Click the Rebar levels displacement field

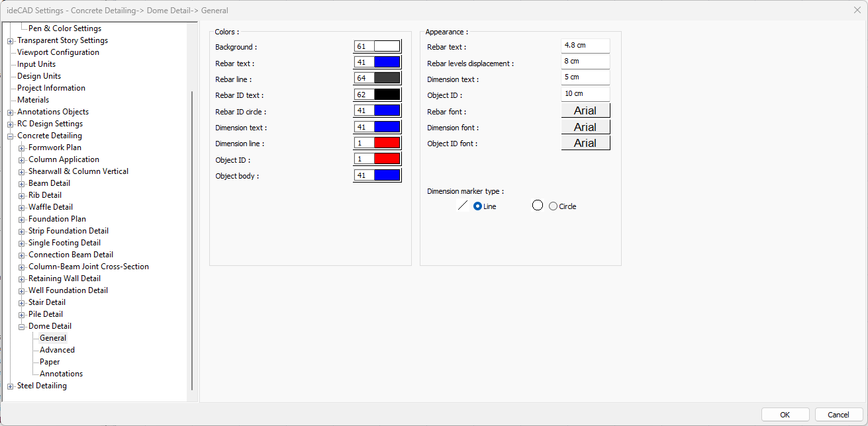click(585, 62)
